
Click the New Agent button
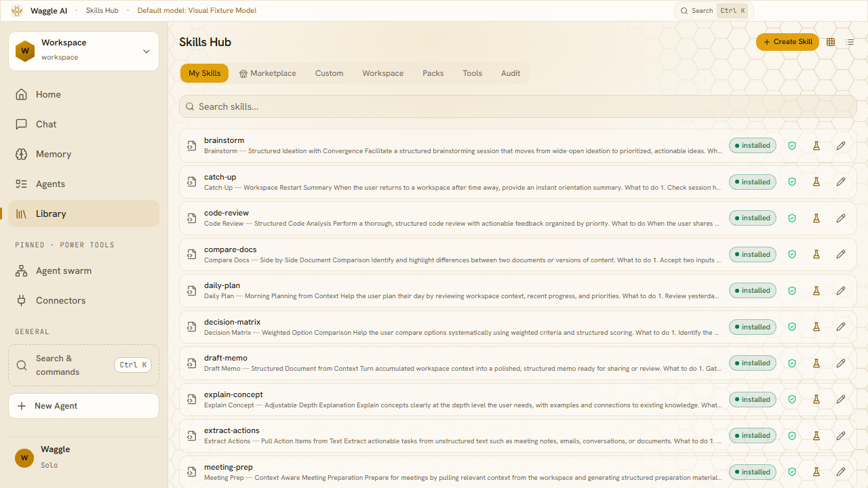coord(83,406)
